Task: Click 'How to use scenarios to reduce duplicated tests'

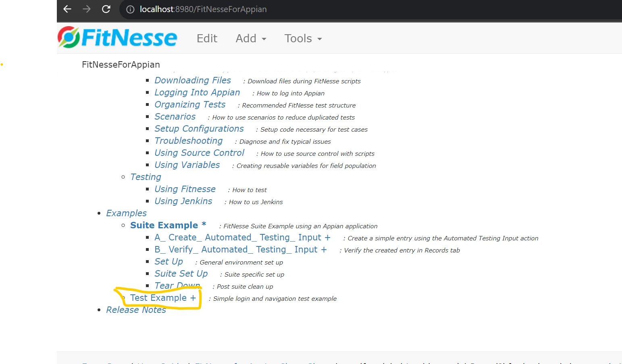Action: tap(283, 118)
